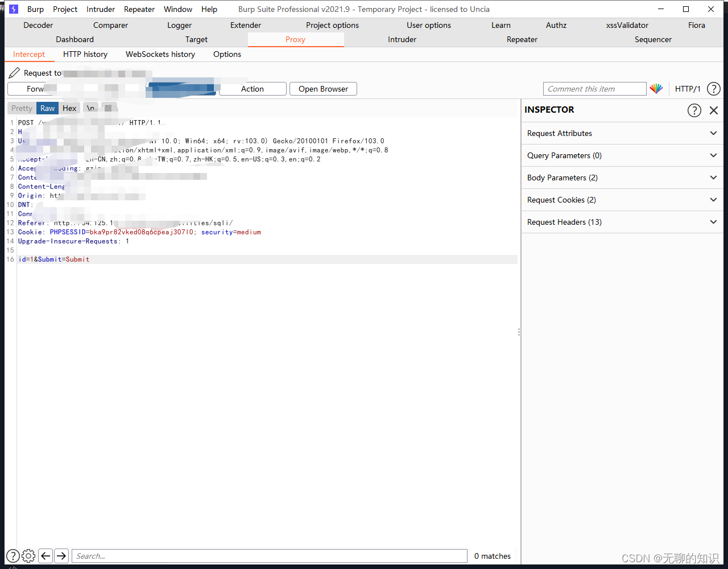Click the Burp Suite lightning logo icon

pyautogui.click(x=14, y=9)
